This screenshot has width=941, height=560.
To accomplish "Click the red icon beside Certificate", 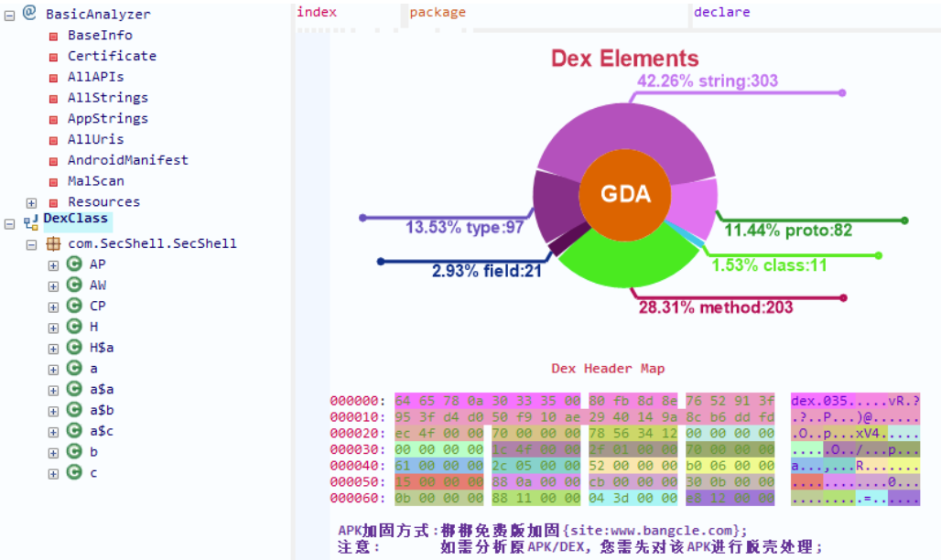I will [53, 57].
